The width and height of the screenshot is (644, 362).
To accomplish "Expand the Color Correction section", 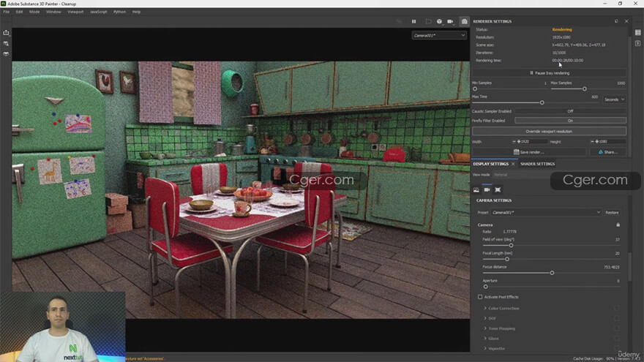I will point(485,308).
